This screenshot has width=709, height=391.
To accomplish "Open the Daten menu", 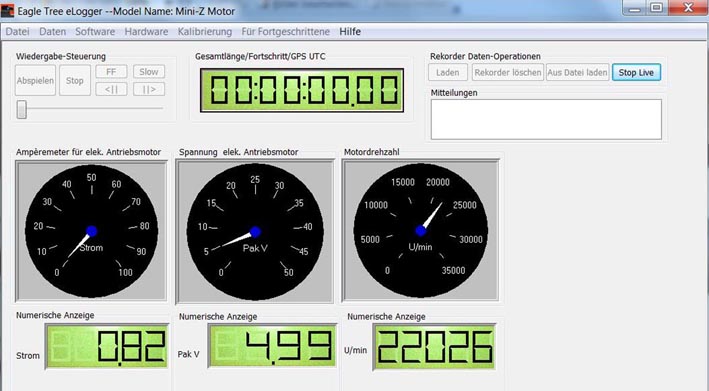I will point(52,32).
